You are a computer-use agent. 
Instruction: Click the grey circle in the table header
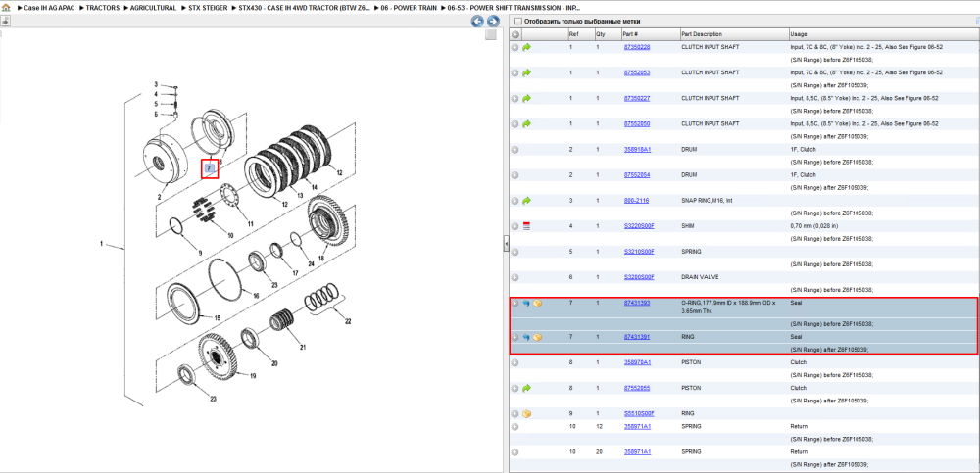(515, 34)
